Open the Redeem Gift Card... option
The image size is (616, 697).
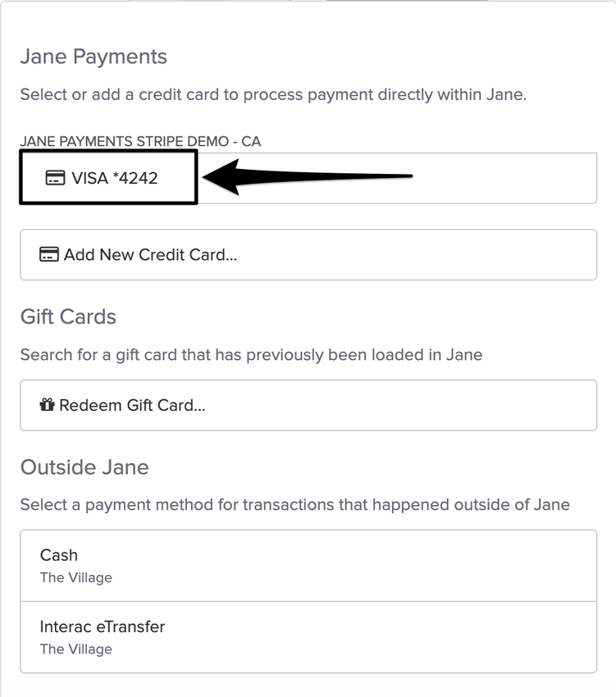click(x=308, y=405)
